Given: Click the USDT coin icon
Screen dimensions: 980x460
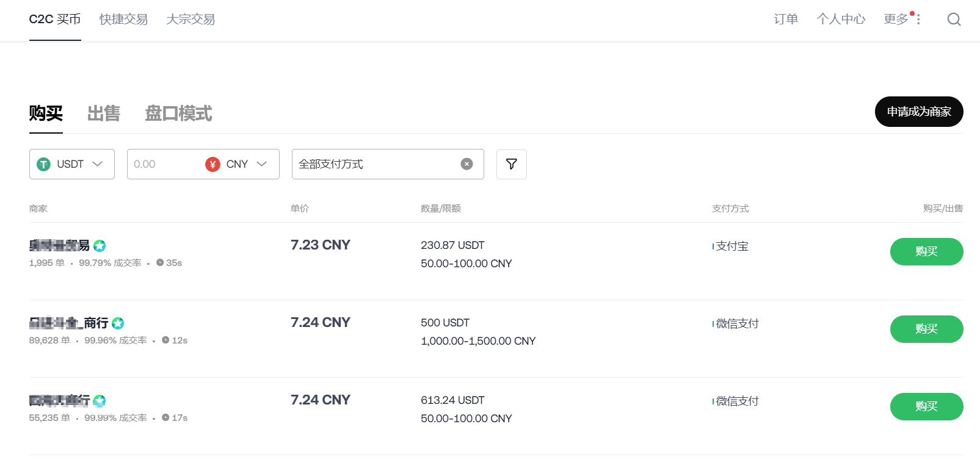Looking at the screenshot, I should (x=44, y=164).
